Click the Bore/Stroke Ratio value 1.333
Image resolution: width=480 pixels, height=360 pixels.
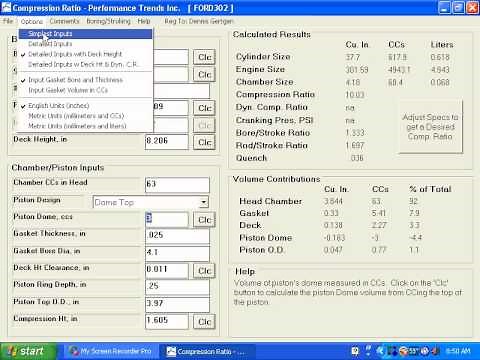click(355, 133)
